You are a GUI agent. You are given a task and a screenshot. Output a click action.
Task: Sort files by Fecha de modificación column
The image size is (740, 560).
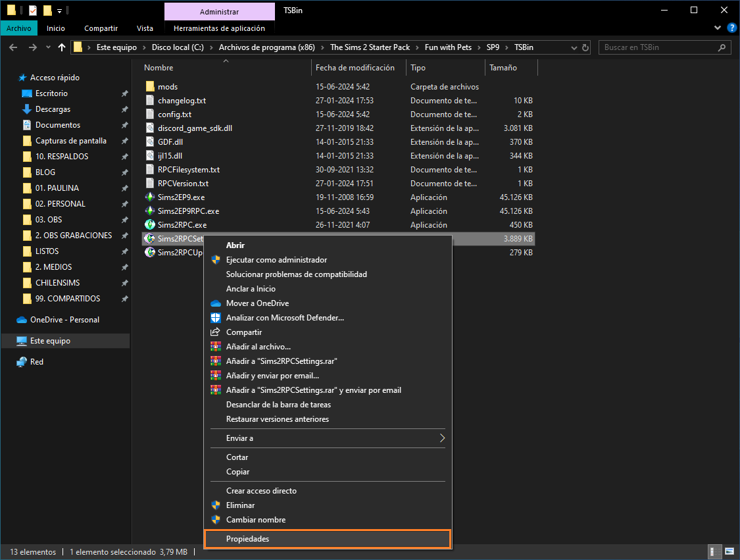point(355,68)
